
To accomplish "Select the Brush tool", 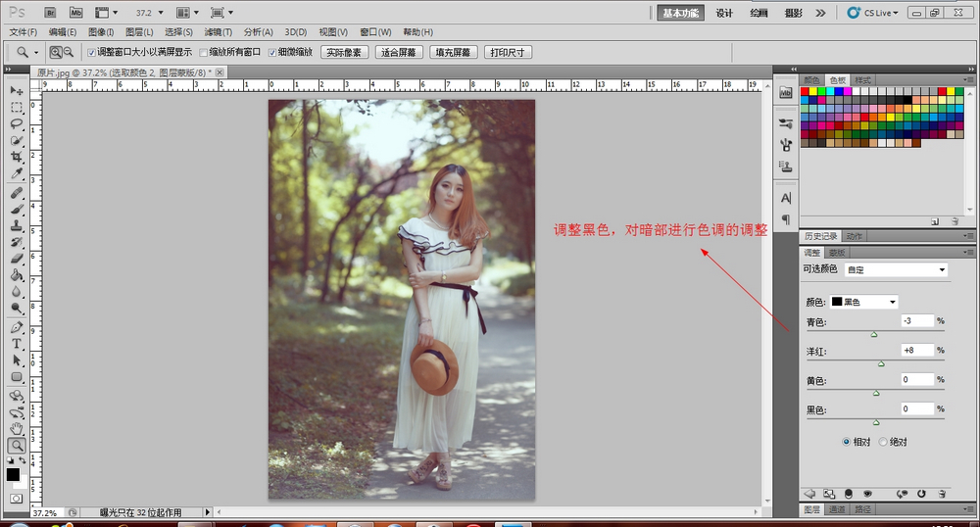I will coord(16,210).
